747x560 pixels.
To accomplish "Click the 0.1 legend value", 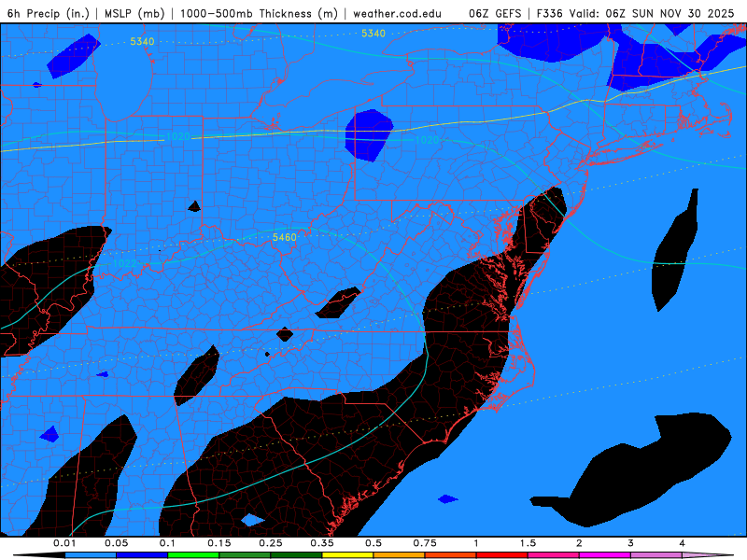I will pyautogui.click(x=167, y=543).
